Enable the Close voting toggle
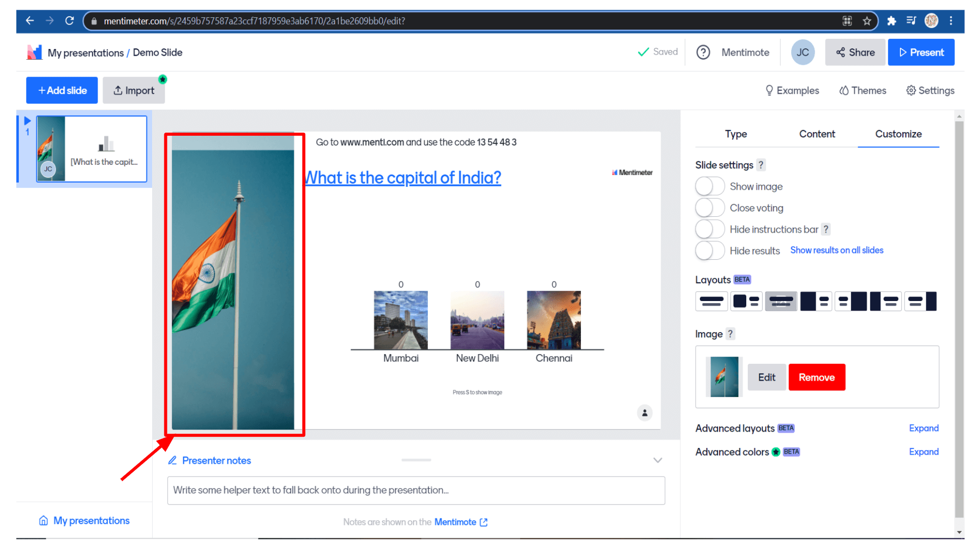Screen dimensions: 980x551 [x=709, y=208]
